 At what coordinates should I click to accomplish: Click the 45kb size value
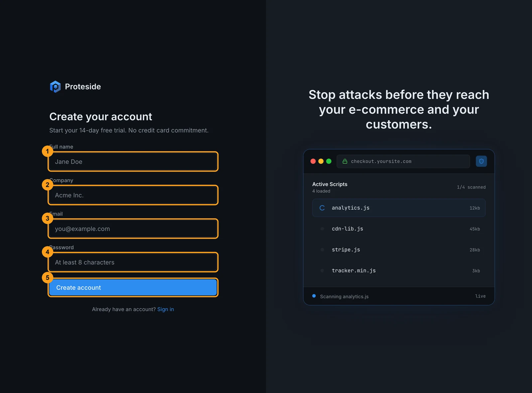coord(475,229)
